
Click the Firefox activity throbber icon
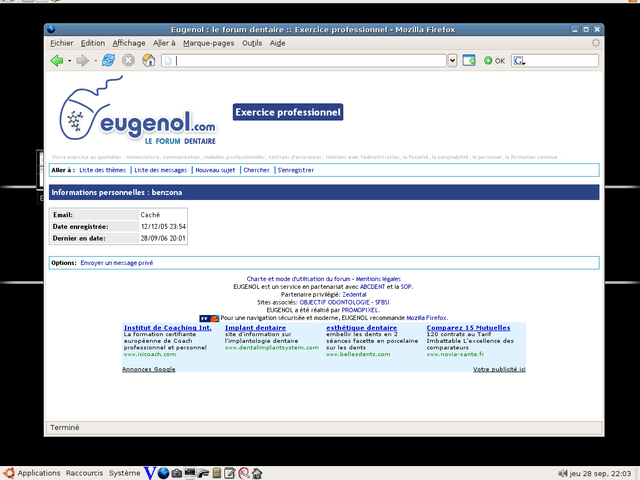[596, 43]
